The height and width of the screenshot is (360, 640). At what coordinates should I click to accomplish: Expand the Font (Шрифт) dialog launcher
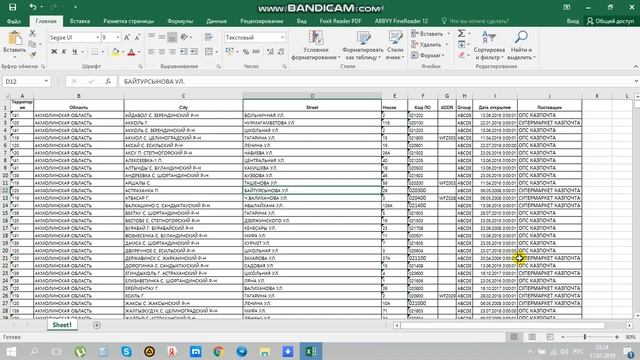coord(140,66)
